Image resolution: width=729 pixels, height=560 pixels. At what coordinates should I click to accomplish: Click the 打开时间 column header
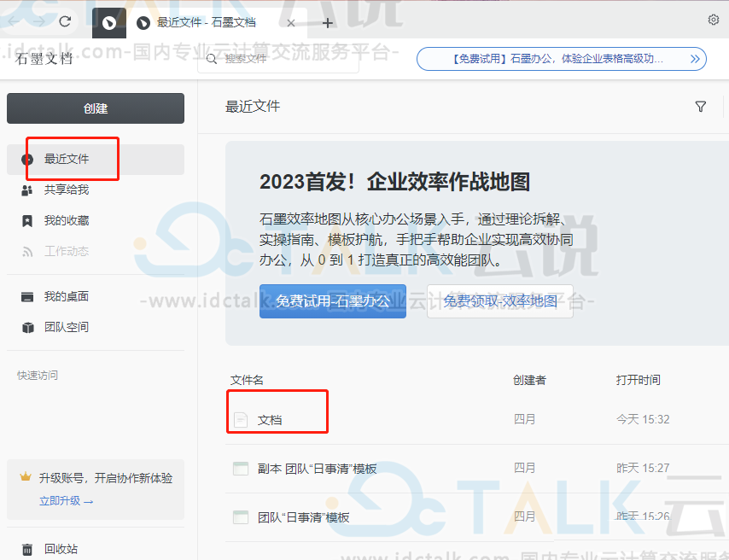pos(639,380)
